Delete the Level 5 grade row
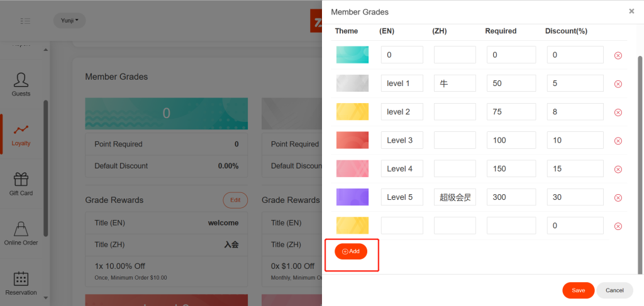This screenshot has height=306, width=644. [618, 197]
